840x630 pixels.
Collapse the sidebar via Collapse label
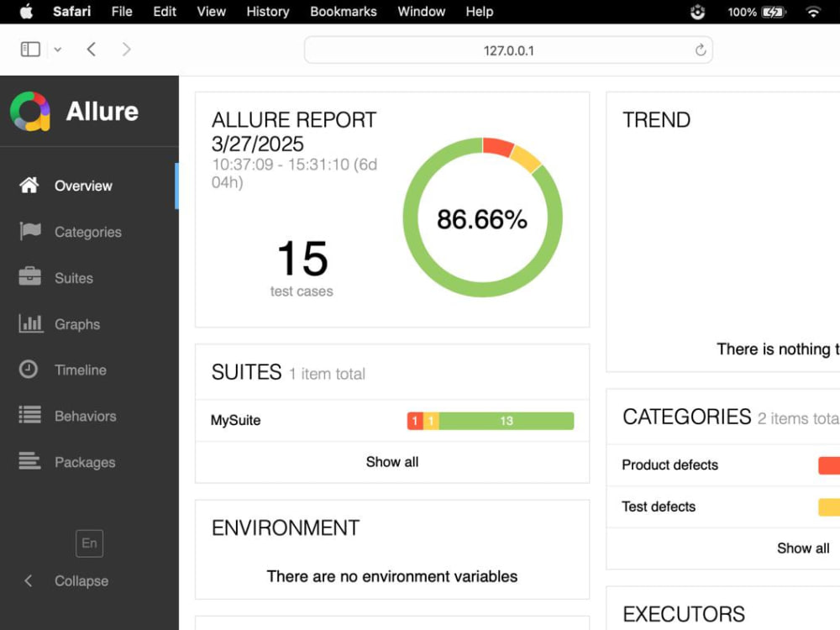pos(81,580)
